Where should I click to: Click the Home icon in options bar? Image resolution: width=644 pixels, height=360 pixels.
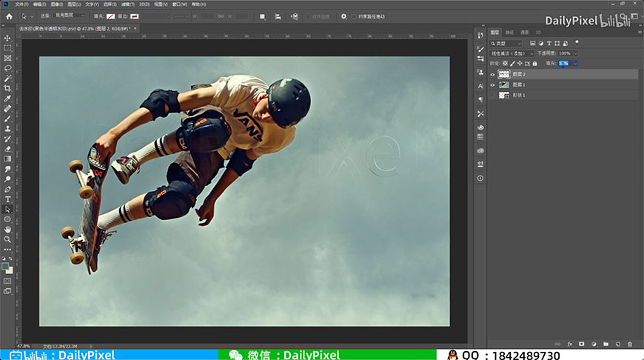(9, 16)
